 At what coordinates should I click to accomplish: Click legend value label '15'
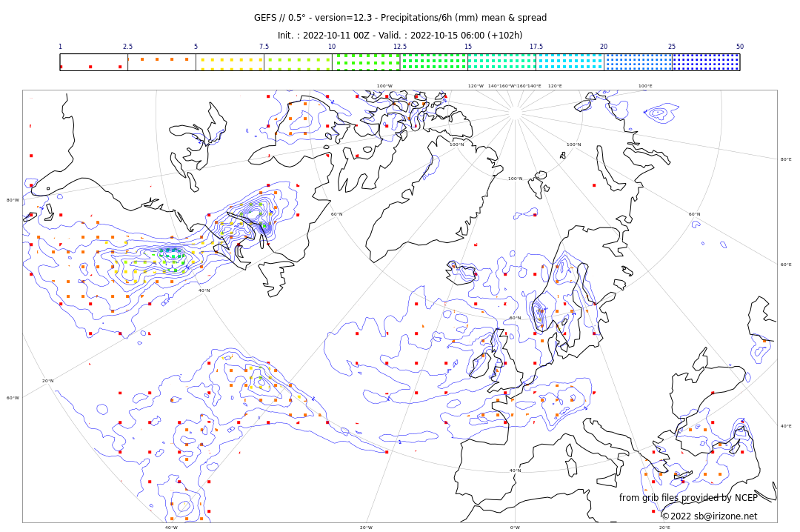468,47
